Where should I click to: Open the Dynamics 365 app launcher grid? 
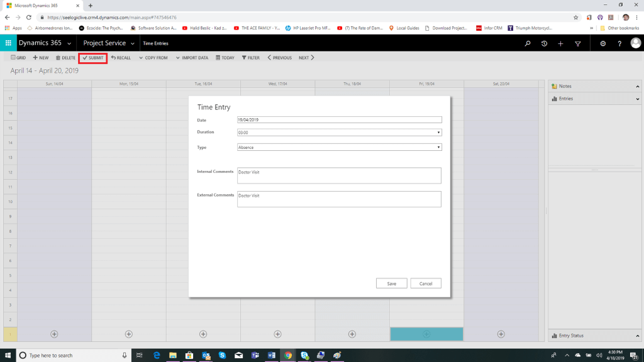point(9,43)
